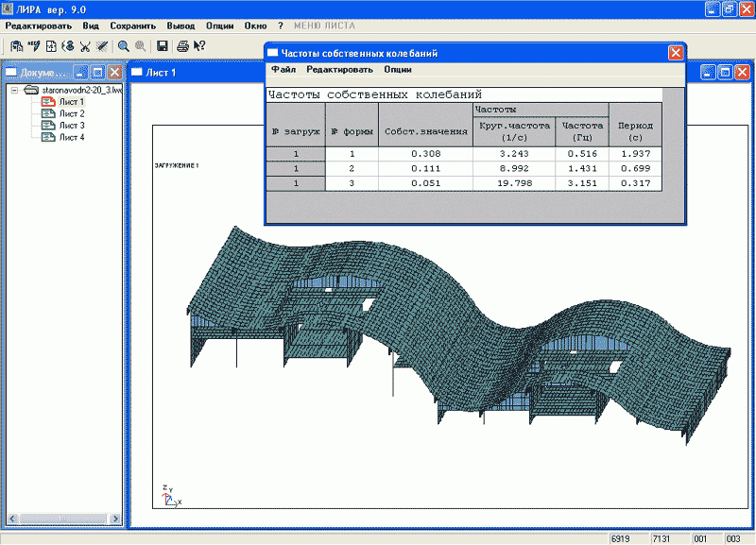Open the Редактировать menu in main menu bar
756x545 pixels.
click(39, 26)
